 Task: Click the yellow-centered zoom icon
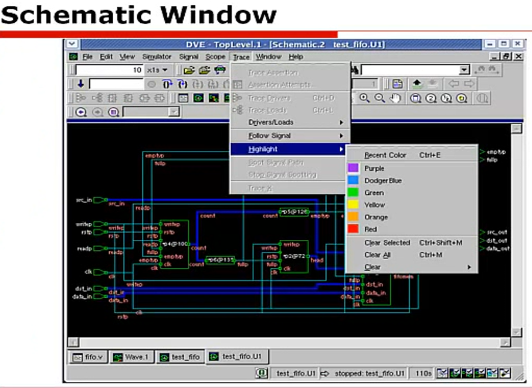tap(462, 98)
